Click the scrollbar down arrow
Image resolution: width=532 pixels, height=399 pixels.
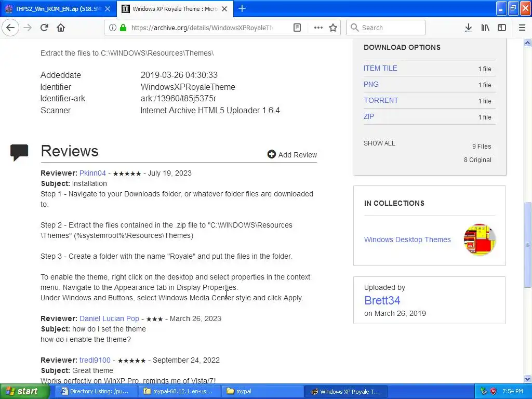tap(527, 379)
